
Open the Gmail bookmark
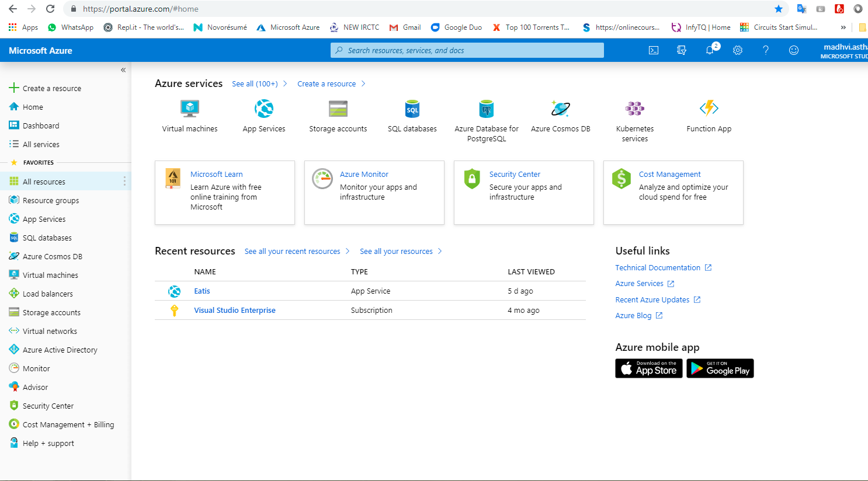pyautogui.click(x=405, y=27)
